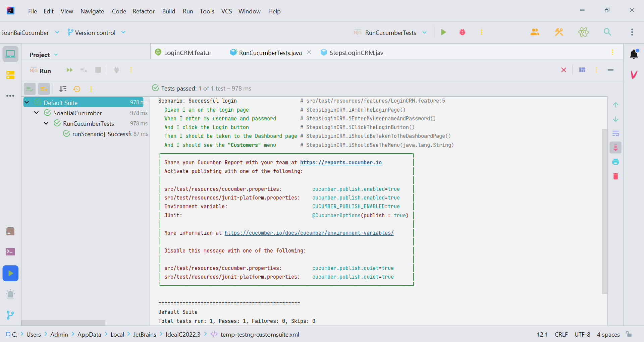Collapse SoanBaiCucumber test node

tap(36, 113)
